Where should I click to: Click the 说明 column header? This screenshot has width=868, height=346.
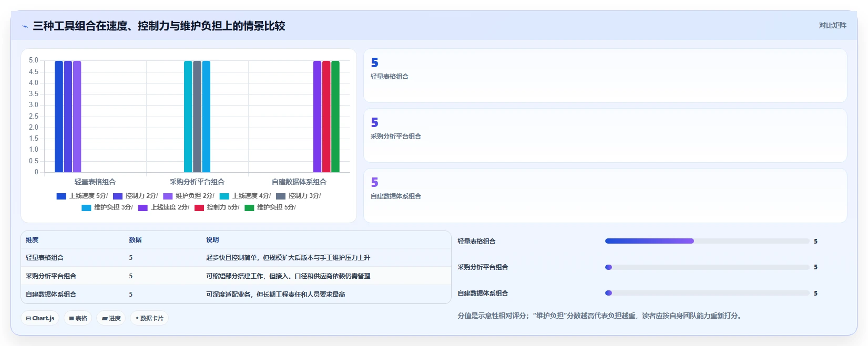[x=212, y=240]
